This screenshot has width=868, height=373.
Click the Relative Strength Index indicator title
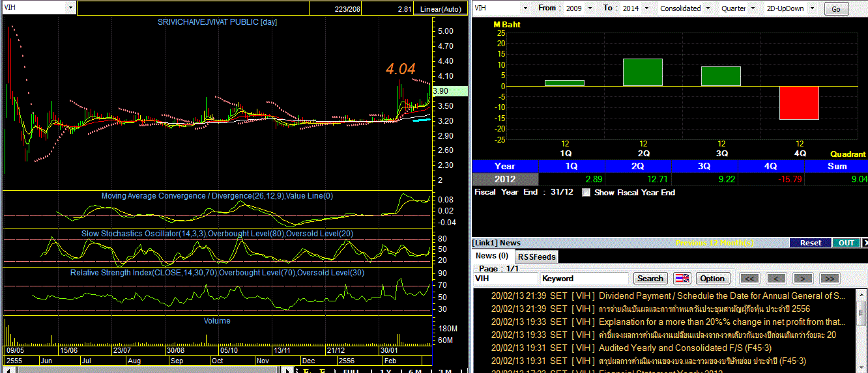[218, 272]
